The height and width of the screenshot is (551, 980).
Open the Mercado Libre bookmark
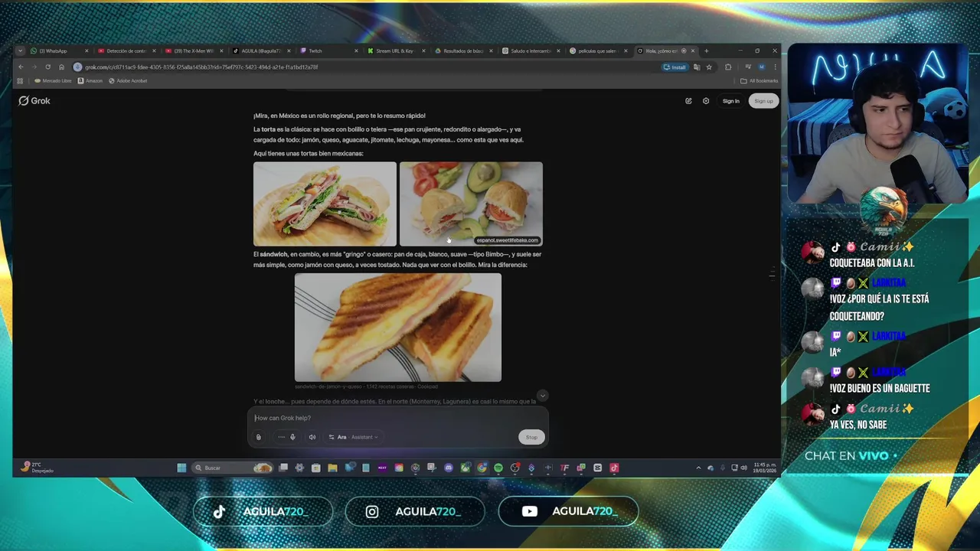(x=53, y=80)
